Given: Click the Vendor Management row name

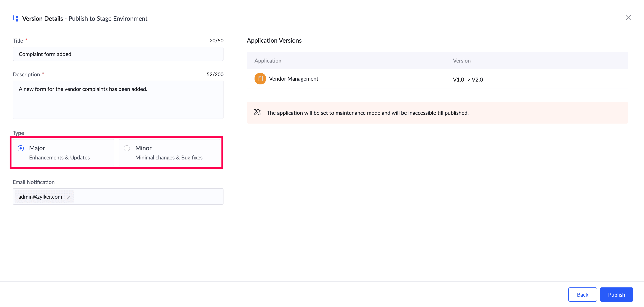Looking at the screenshot, I should click(293, 79).
